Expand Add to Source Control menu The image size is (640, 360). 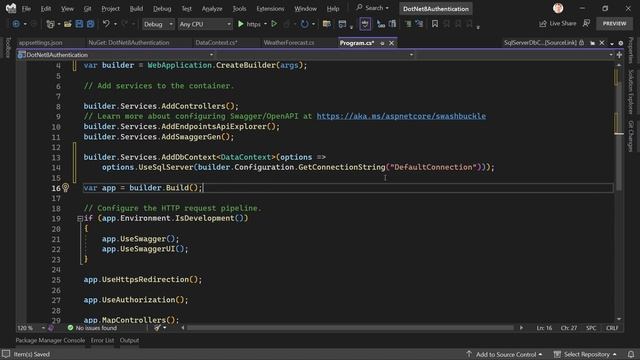coord(505,354)
